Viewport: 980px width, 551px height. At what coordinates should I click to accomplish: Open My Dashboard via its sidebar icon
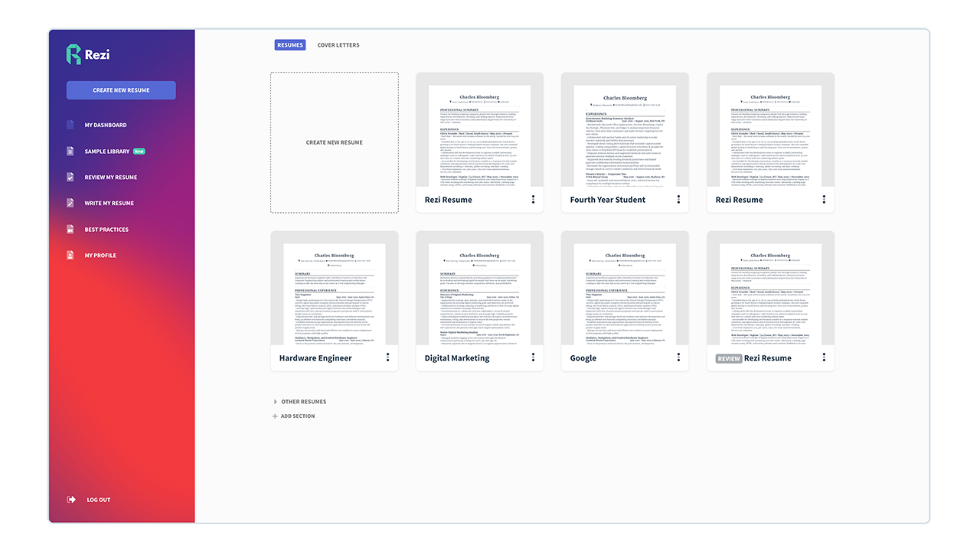70,125
